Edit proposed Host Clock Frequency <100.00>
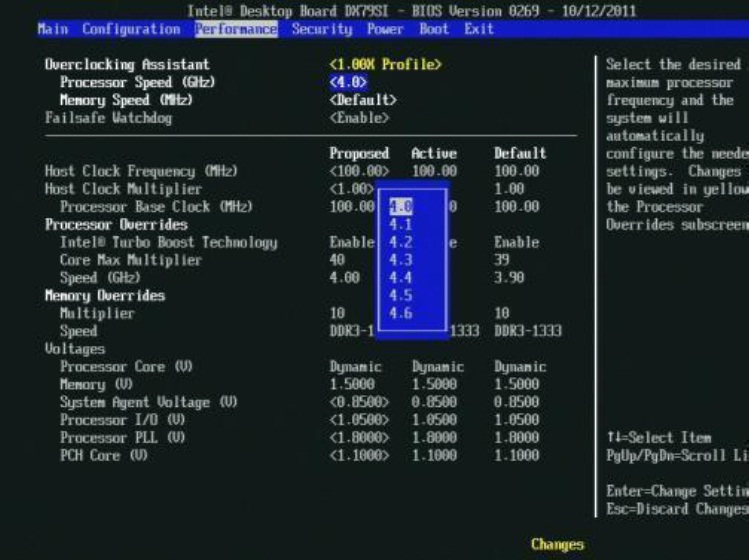 359,171
